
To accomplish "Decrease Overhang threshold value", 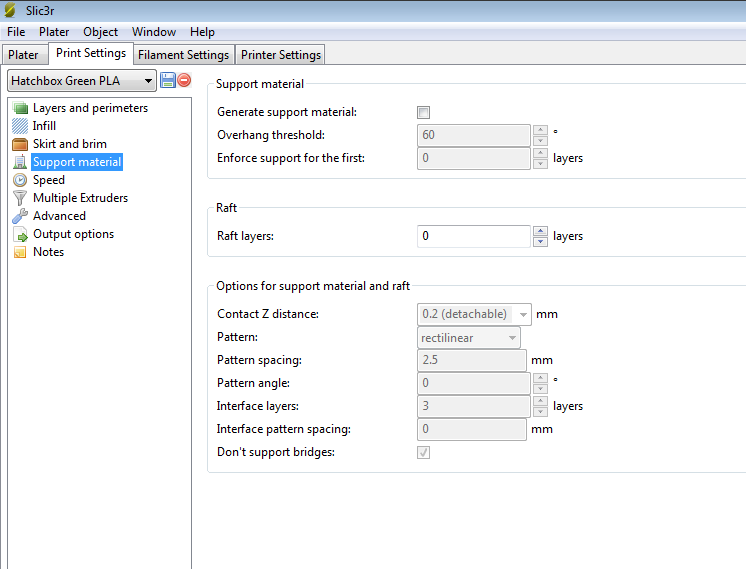I will [x=540, y=141].
